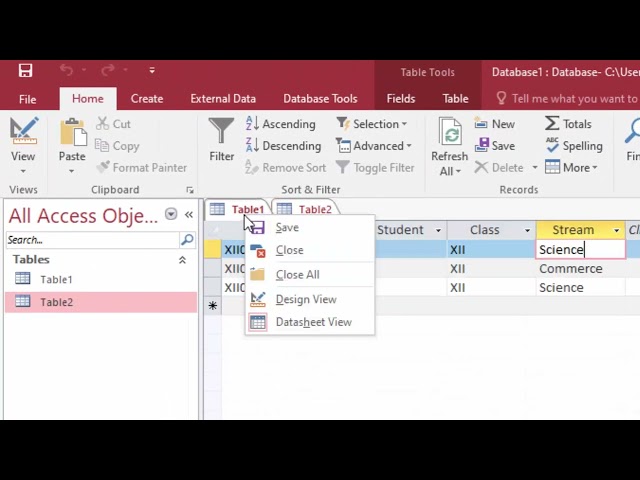Screen dimensions: 640x480
Task: Click Remove Sort
Action: click(x=286, y=167)
